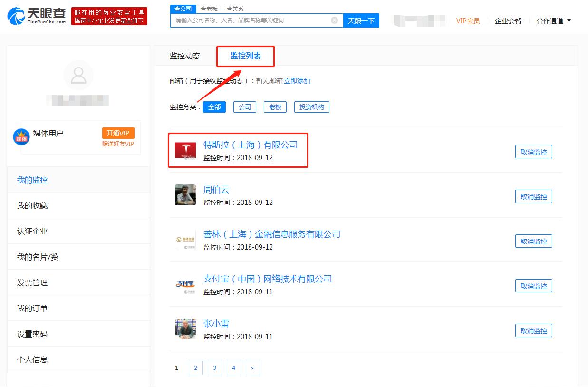
Task: Open 周伯云 profile photo
Action: click(x=185, y=195)
